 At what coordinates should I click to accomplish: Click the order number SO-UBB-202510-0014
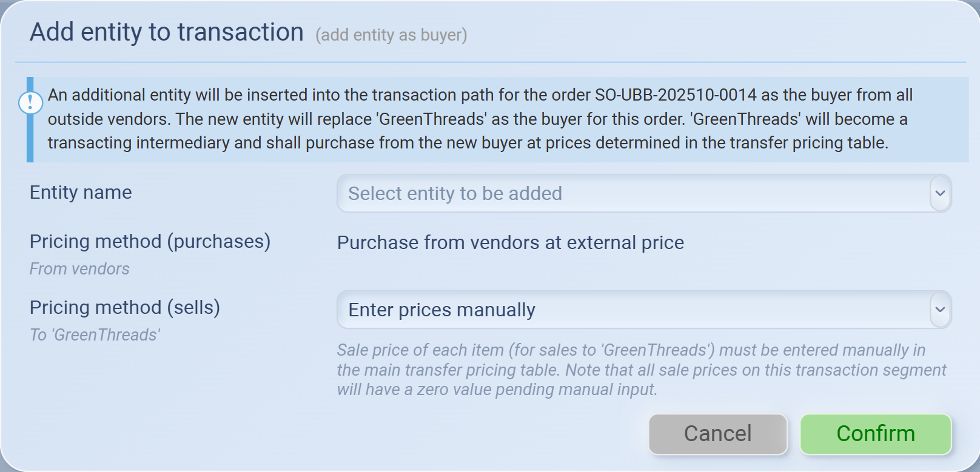pos(676,95)
